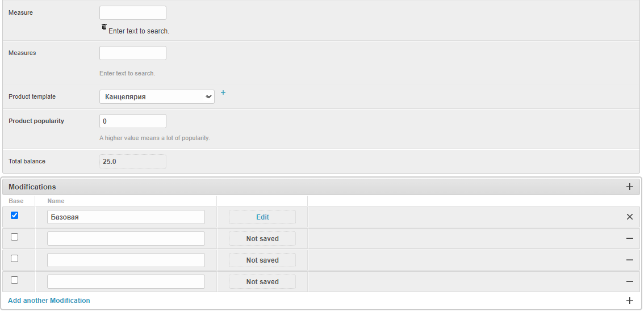Click the Product popularity input

[x=133, y=121]
